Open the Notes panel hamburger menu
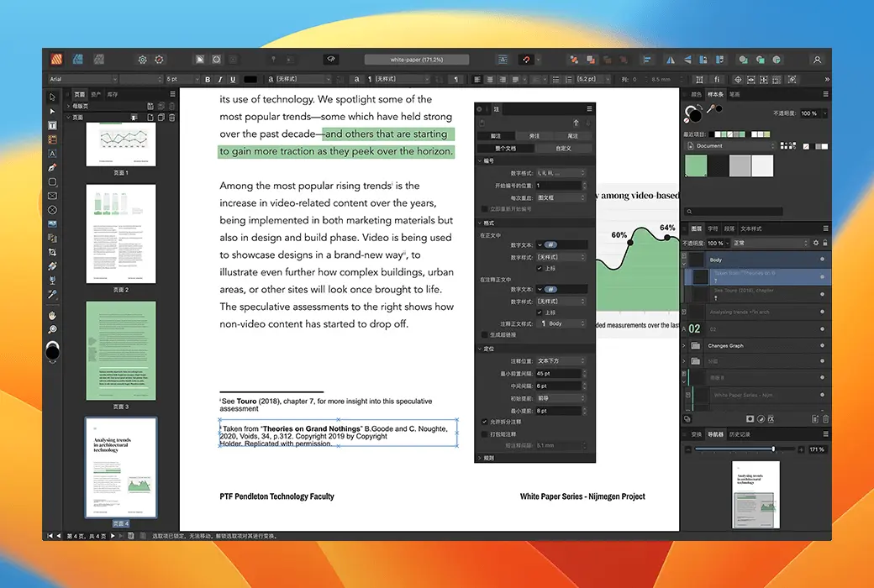Image resolution: width=874 pixels, height=588 pixels. (x=589, y=108)
